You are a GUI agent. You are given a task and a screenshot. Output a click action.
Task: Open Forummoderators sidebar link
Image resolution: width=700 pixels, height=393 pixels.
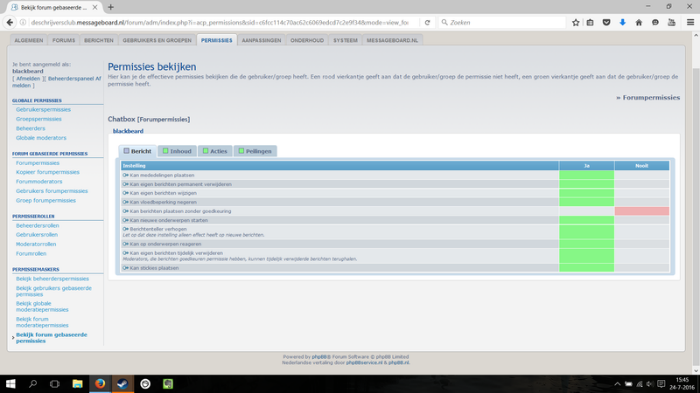point(39,182)
